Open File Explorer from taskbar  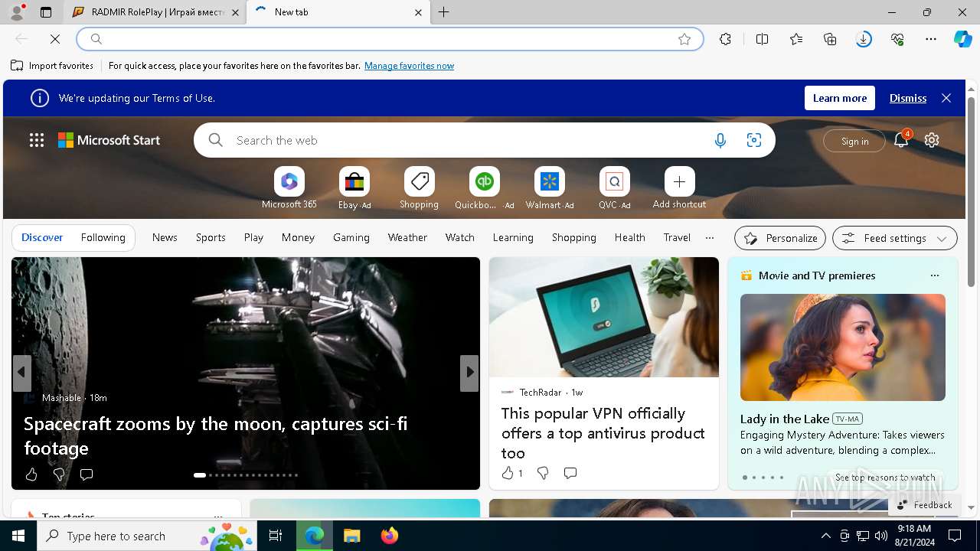click(x=352, y=536)
